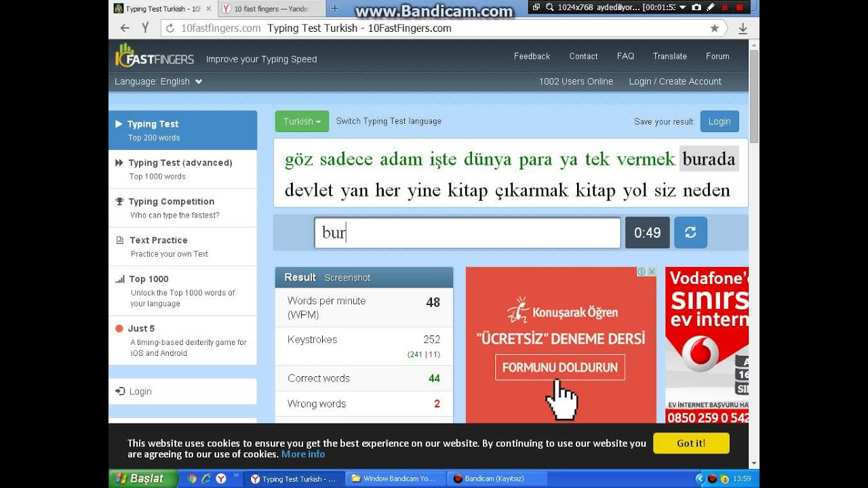868x488 pixels.
Task: Click the Bandicam window mode icon
Action: coord(536,7)
